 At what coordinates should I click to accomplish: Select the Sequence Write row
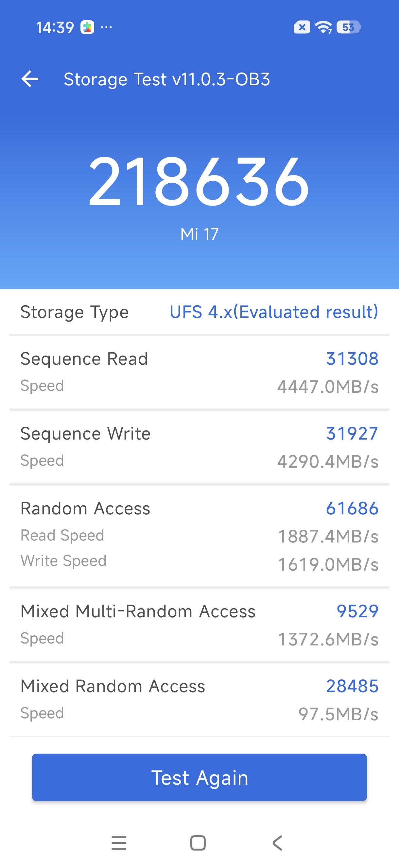[x=199, y=447]
